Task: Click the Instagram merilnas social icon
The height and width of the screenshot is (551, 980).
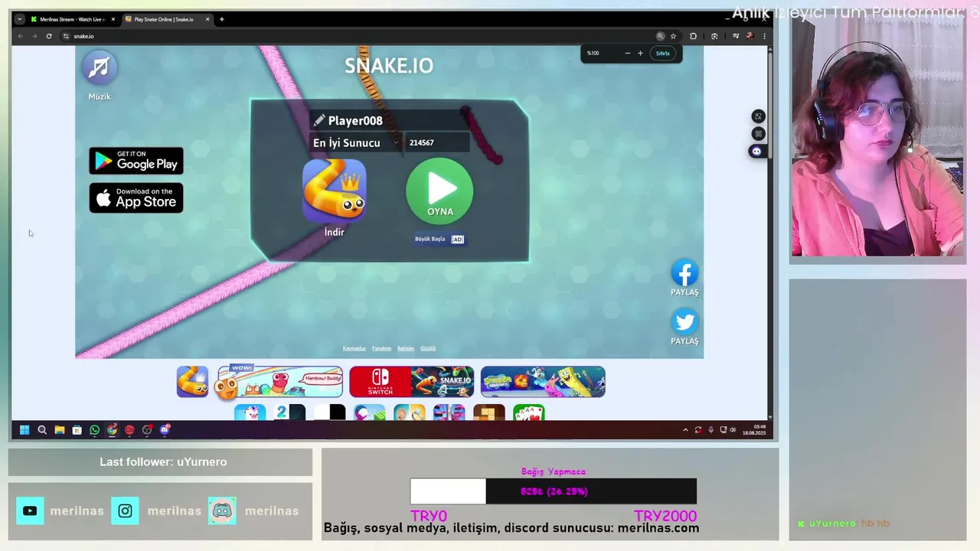Action: click(x=125, y=510)
